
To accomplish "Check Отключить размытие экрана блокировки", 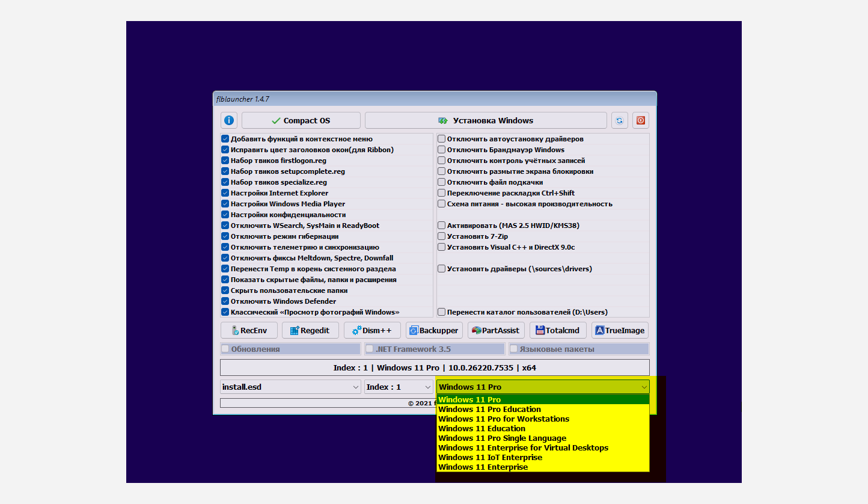I will [442, 171].
